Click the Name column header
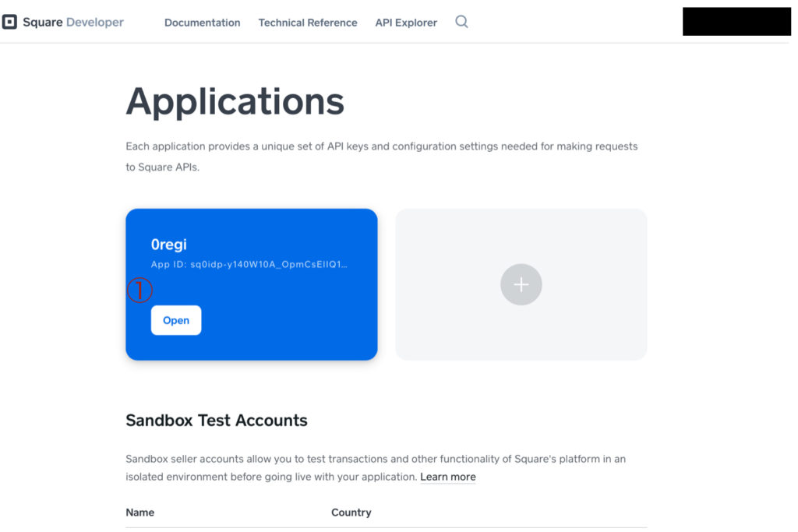 [x=140, y=513]
